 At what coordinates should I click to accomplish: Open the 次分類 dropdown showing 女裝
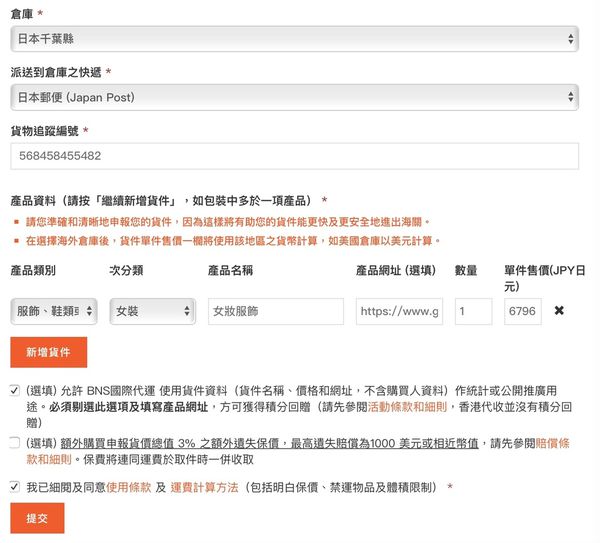coord(152,312)
